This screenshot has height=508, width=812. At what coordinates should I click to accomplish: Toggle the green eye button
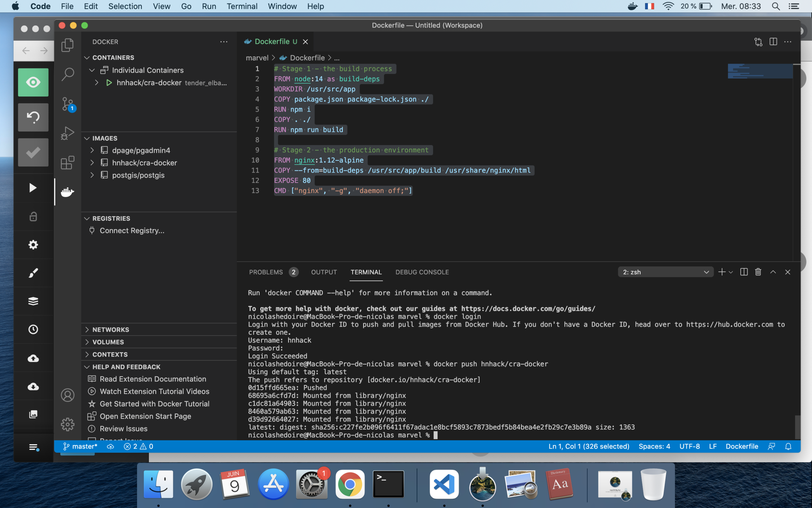click(33, 82)
